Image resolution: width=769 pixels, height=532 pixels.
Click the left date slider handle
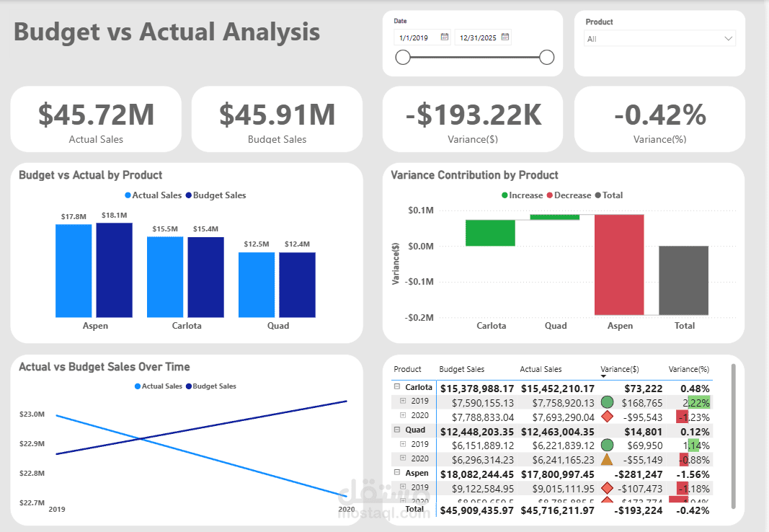coord(403,58)
